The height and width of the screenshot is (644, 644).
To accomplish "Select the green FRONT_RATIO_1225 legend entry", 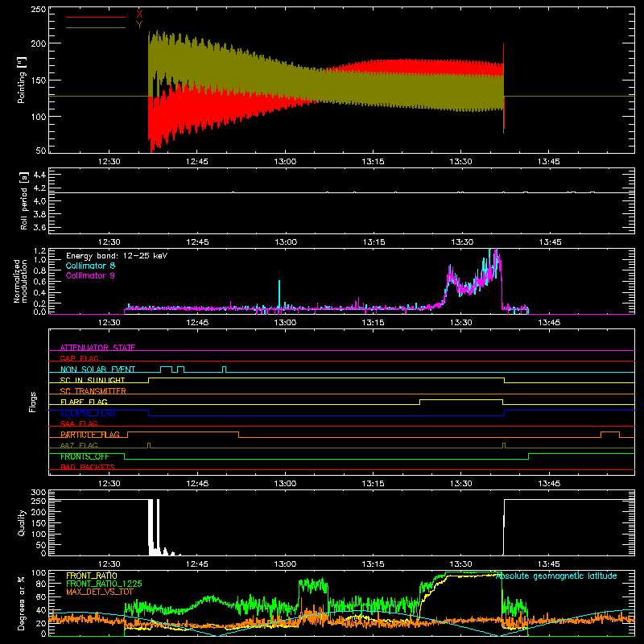I will click(104, 583).
